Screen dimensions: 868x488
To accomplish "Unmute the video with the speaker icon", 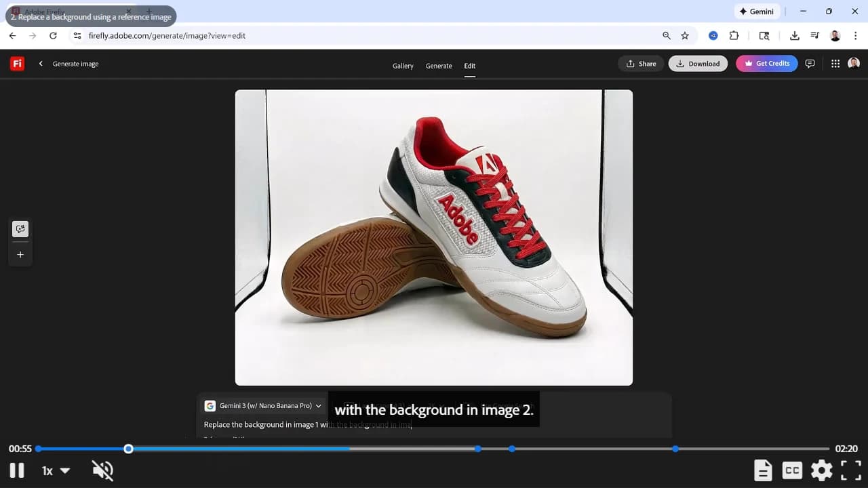I will (x=102, y=470).
